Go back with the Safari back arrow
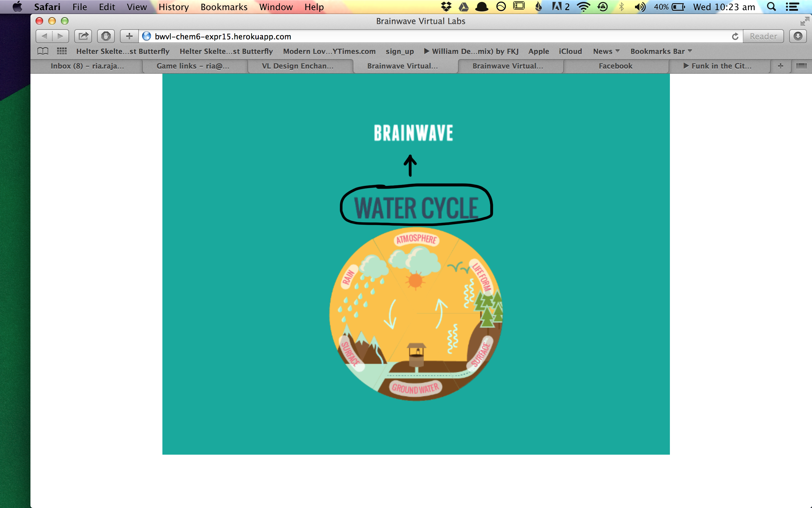 44,36
